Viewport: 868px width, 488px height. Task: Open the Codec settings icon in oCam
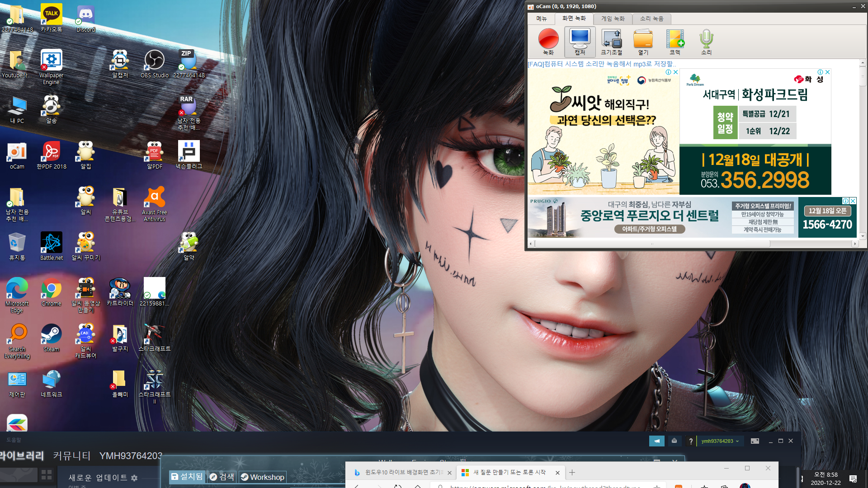[675, 39]
